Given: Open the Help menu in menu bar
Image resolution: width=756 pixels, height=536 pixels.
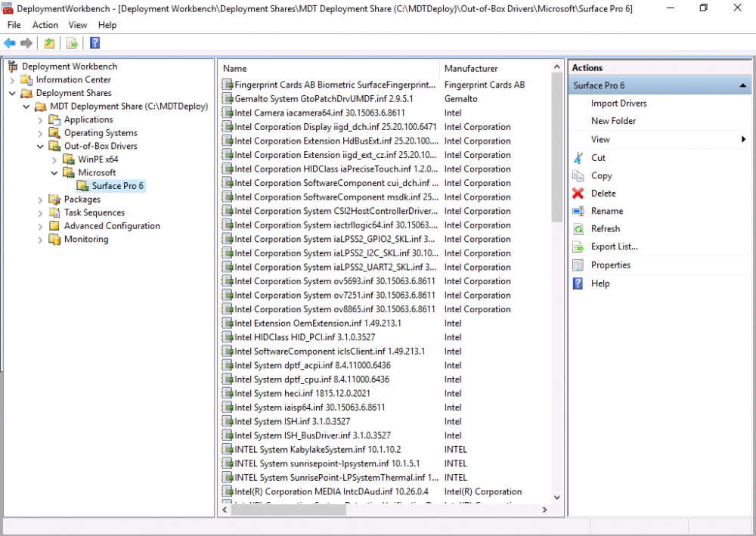Looking at the screenshot, I should pyautogui.click(x=107, y=25).
